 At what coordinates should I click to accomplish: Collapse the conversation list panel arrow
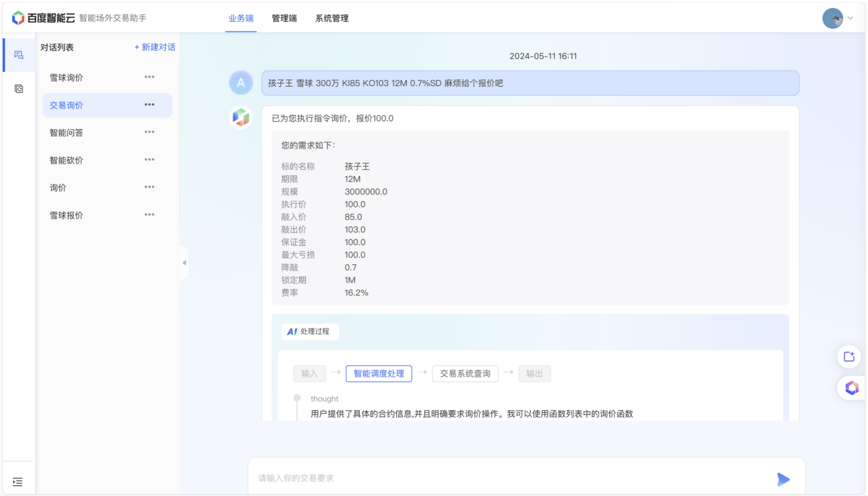pyautogui.click(x=184, y=262)
